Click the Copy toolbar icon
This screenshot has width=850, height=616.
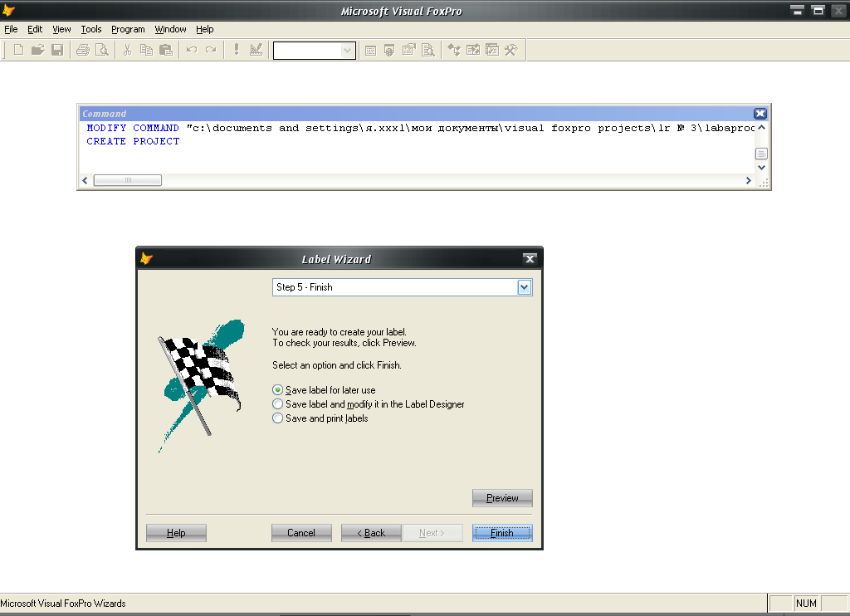tap(146, 51)
